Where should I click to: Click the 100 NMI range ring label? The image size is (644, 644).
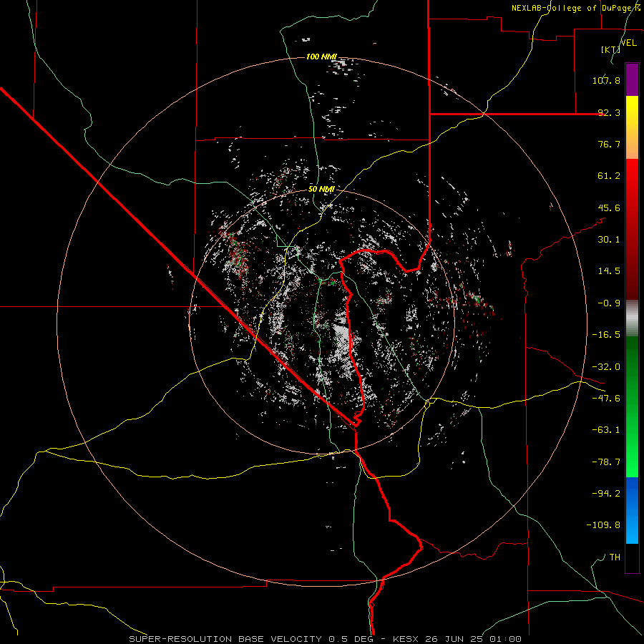[x=321, y=57]
